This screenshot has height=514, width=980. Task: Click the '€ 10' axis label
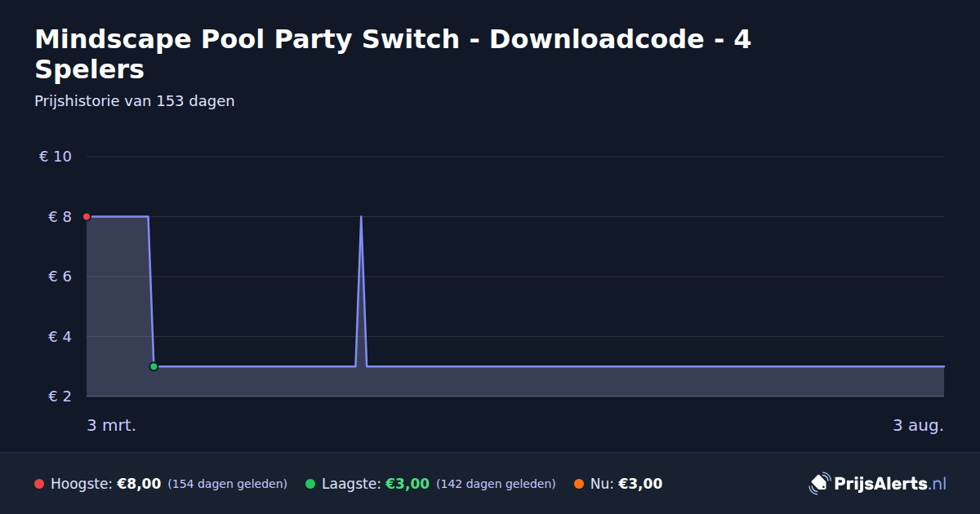point(56,157)
